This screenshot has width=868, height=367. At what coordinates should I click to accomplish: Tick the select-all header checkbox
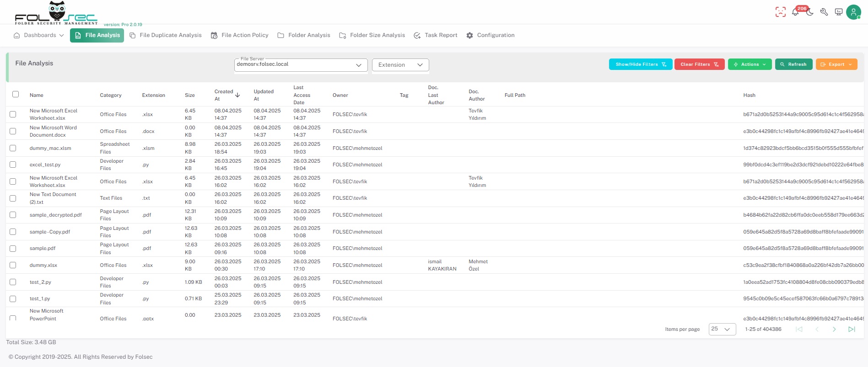[x=16, y=94]
